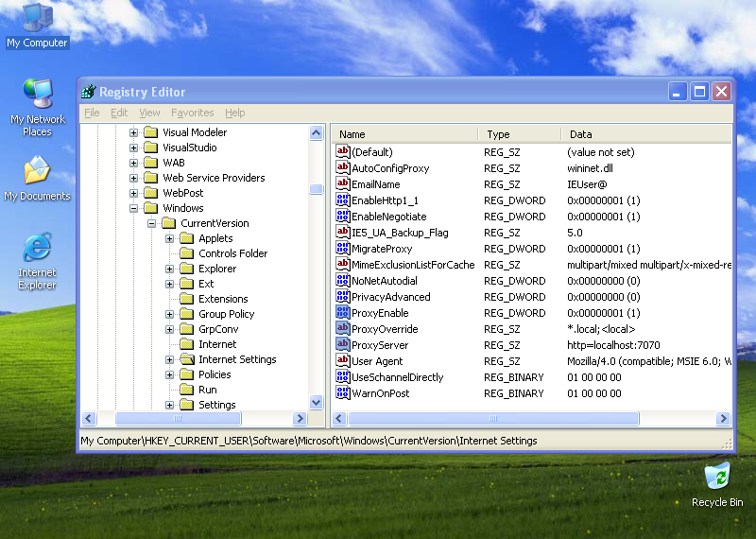
Task: Select the NoNetAutodial DWORD icon
Action: 342,280
